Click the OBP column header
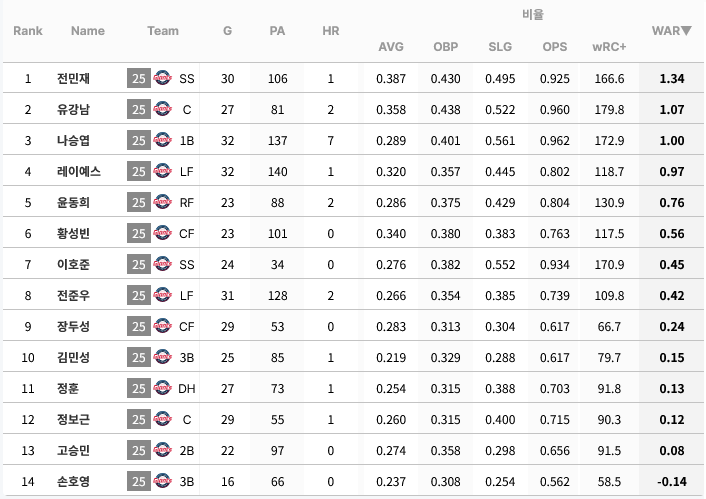This screenshot has height=499, width=706. (x=445, y=47)
